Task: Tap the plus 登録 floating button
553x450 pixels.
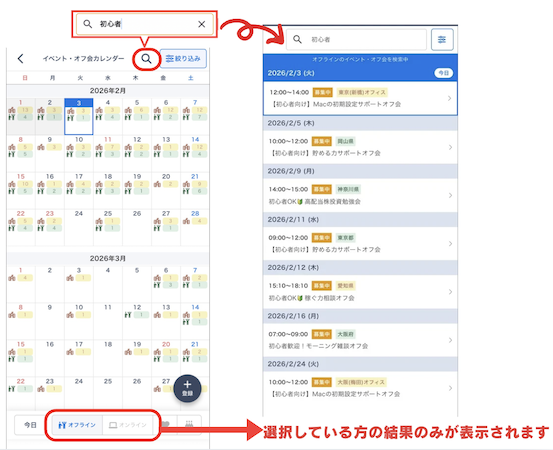Action: click(x=187, y=388)
